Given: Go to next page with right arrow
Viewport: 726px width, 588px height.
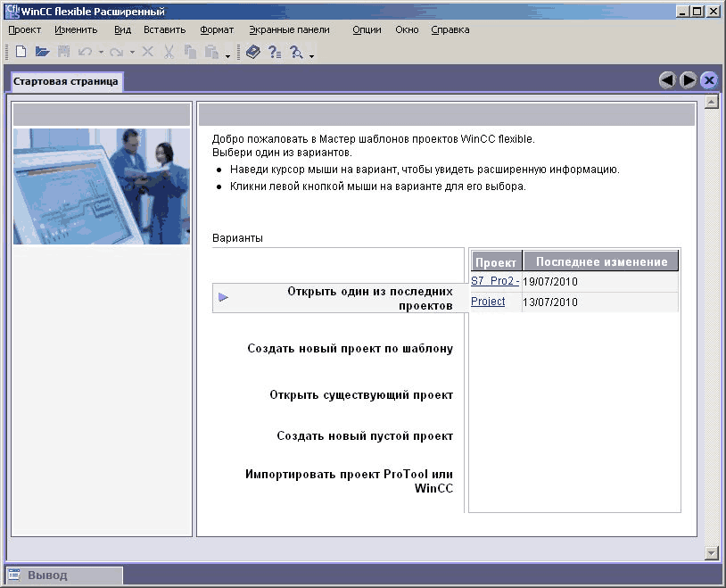Looking at the screenshot, I should point(688,80).
